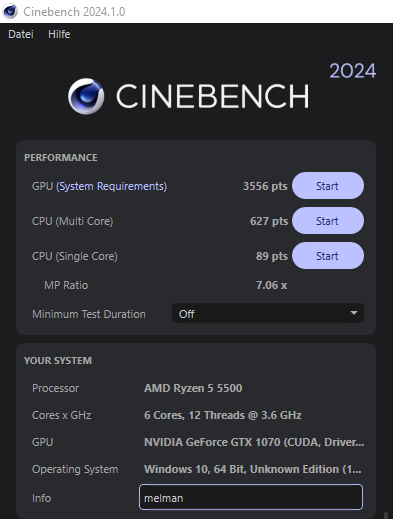Start the CPU Multi Core test
393x519 pixels.
coord(328,221)
